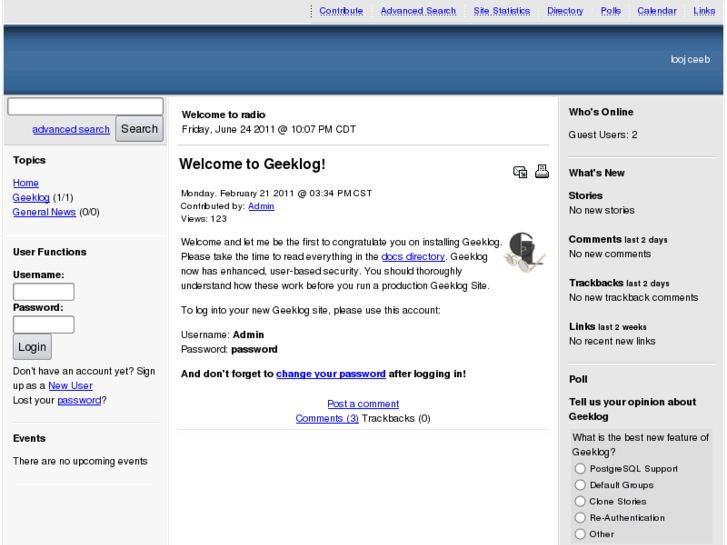The width and height of the screenshot is (727, 545).
Task: Click the 'Tell us your opinion about Geeklog' heading
Action: [632, 409]
